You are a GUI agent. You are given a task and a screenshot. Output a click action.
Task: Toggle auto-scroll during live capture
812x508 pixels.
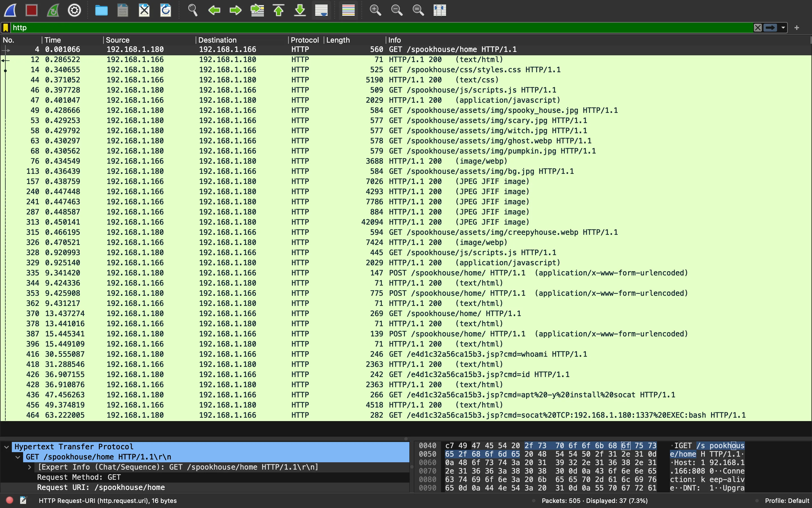(x=321, y=10)
